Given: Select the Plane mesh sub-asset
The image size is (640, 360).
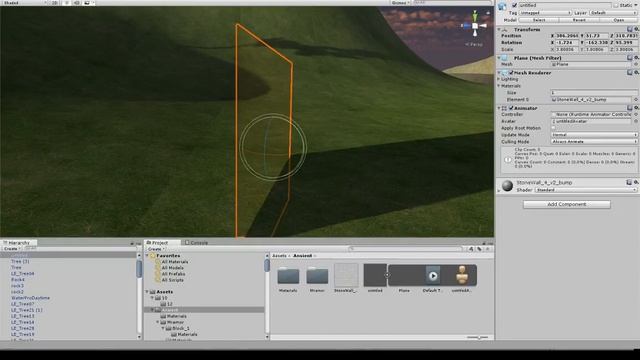Looking at the screenshot, I should [404, 275].
